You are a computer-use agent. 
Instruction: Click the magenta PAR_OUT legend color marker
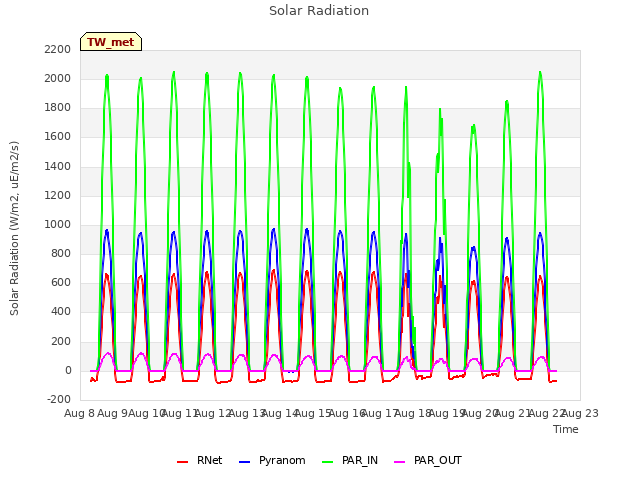400,462
